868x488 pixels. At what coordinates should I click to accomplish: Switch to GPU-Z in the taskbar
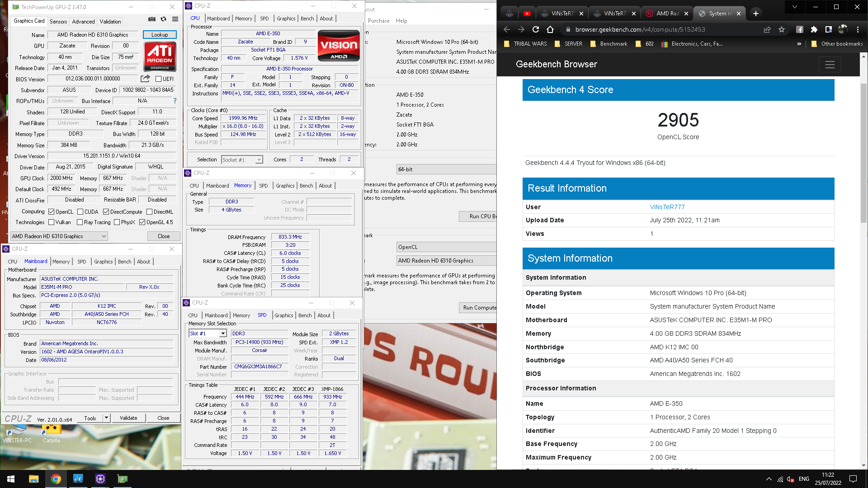coord(123,479)
